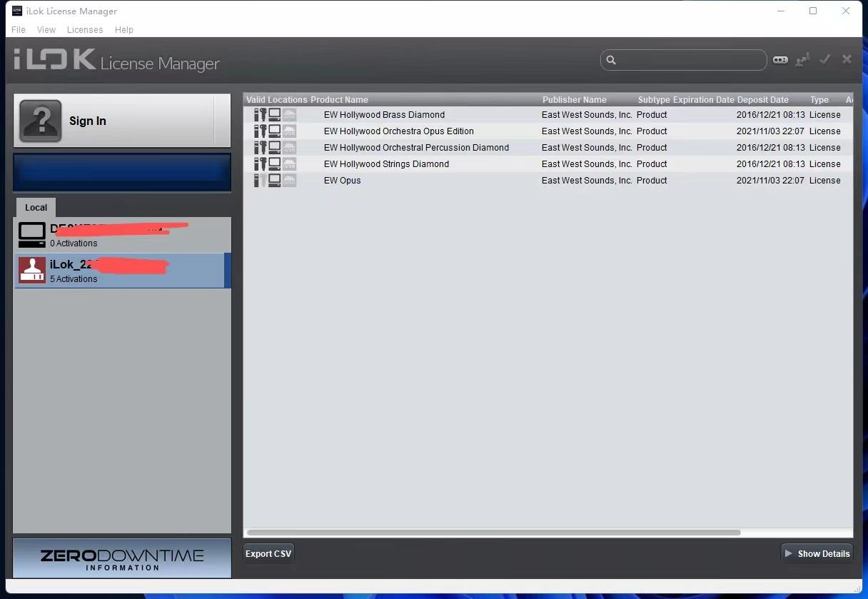This screenshot has height=599, width=868.
Task: Select the red iLok USB device icon
Action: [31, 271]
